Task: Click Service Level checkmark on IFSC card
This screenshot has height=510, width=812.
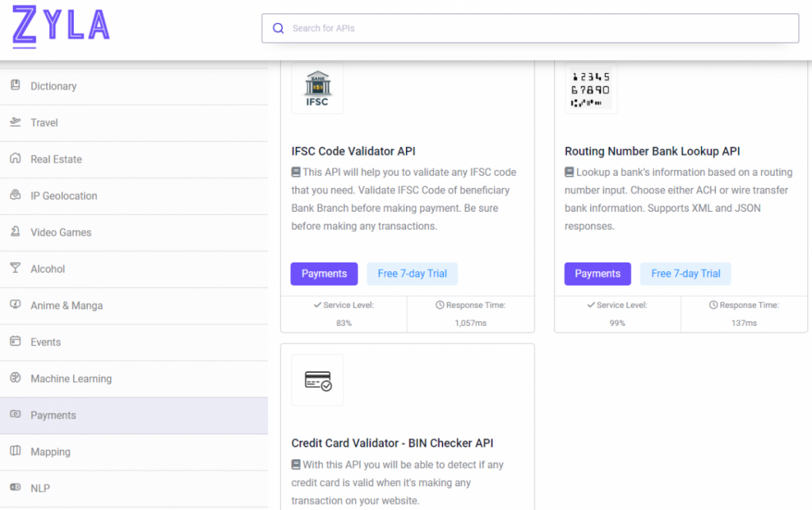Action: (317, 305)
